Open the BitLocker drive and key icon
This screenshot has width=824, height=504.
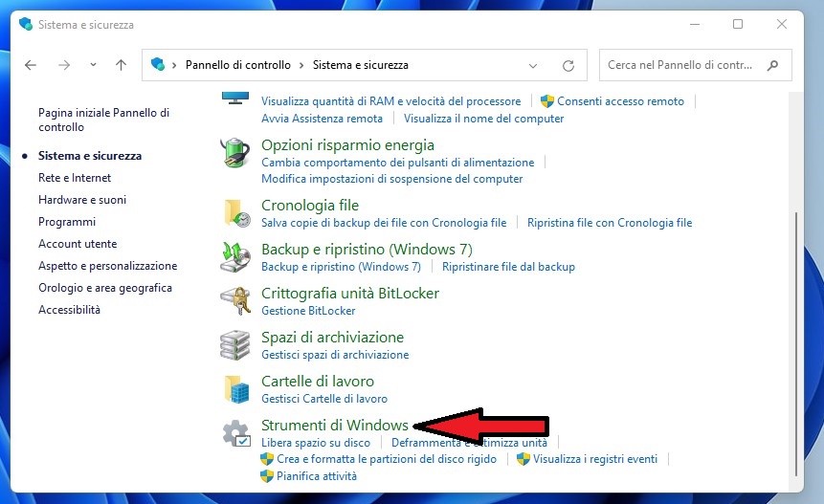(234, 301)
